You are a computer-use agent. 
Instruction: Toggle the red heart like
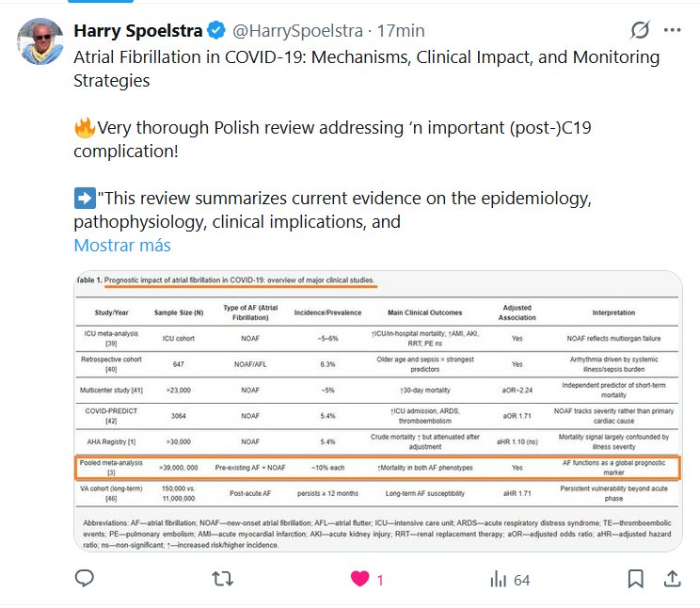coord(359,579)
